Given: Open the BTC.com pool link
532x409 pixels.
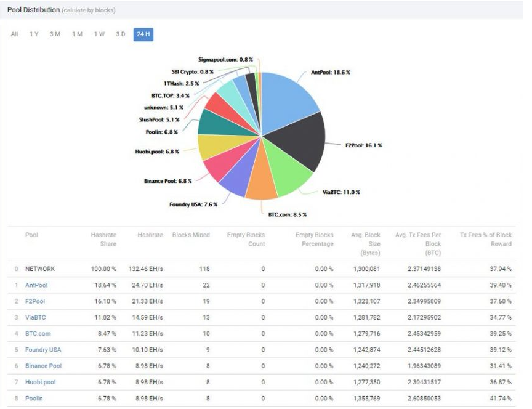Looking at the screenshot, I should pos(38,334).
